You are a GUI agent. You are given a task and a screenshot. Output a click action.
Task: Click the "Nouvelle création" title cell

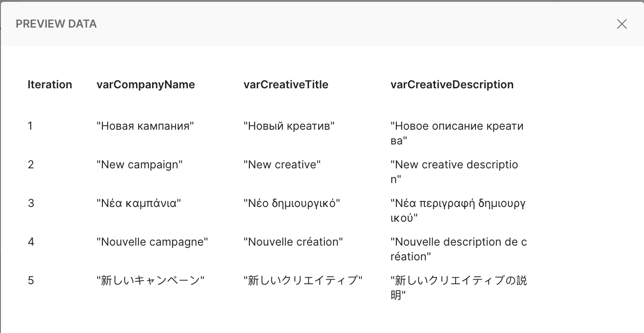(x=293, y=242)
